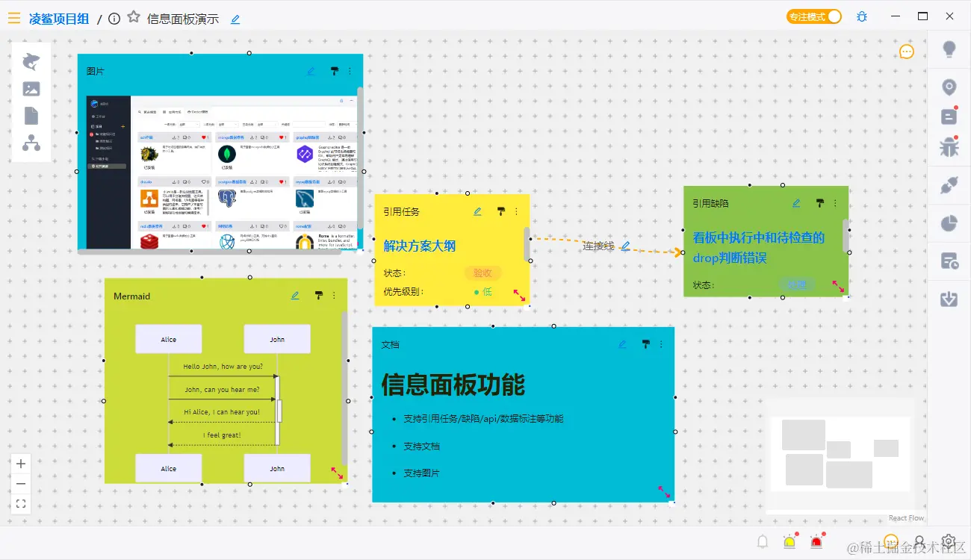Viewport: 971px width, 560px height.
Task: Click the 验收 status tag
Action: 483,273
